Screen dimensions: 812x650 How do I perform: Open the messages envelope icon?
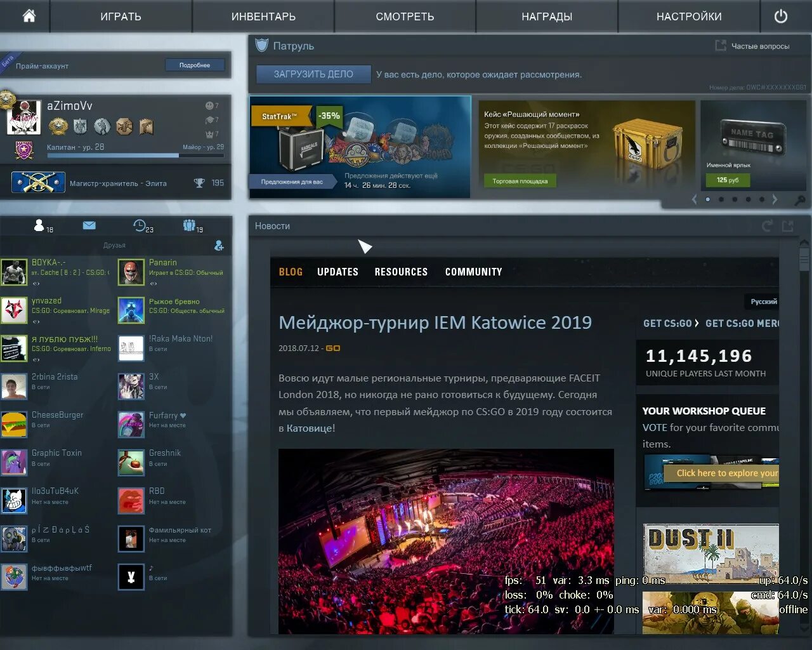click(89, 225)
